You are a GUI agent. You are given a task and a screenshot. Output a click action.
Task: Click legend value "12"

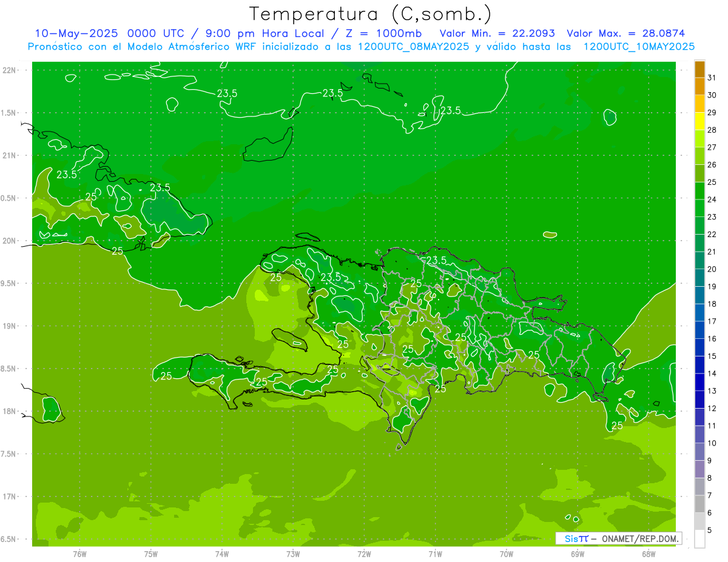point(712,408)
